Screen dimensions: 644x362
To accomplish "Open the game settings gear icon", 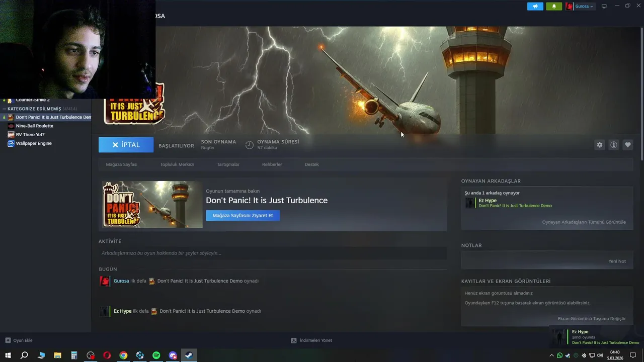I will click(600, 145).
